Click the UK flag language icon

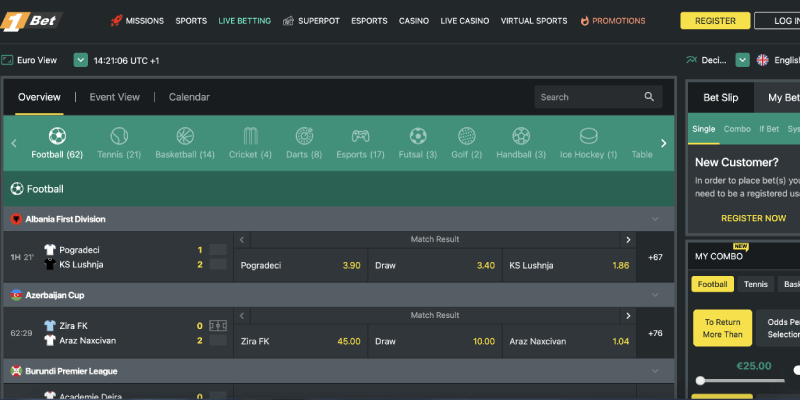pos(762,60)
